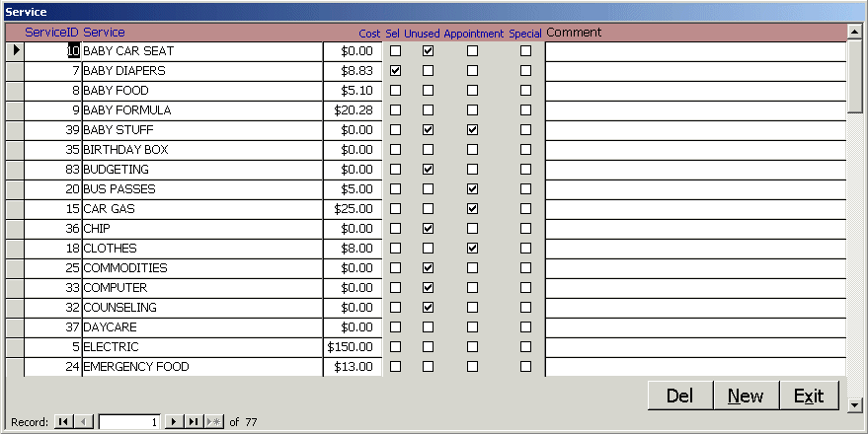The height and width of the screenshot is (434, 868).
Task: Click the Exit button
Action: [809, 396]
